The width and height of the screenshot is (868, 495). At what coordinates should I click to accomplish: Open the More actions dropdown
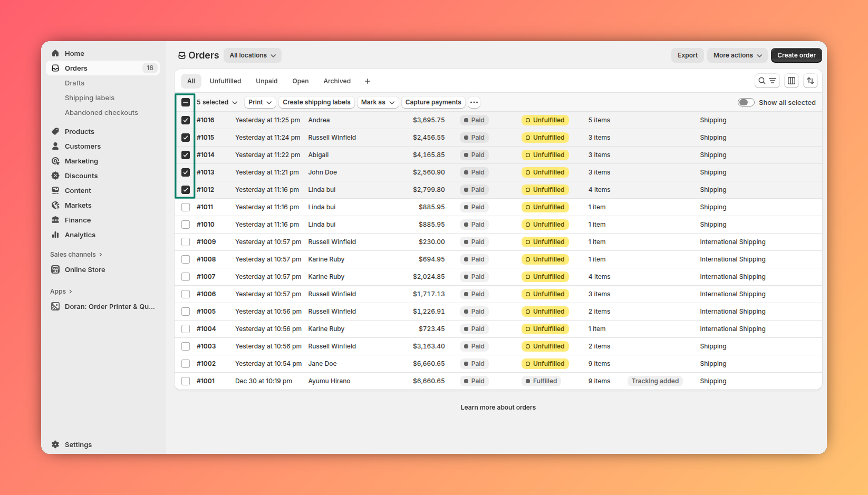(x=737, y=55)
